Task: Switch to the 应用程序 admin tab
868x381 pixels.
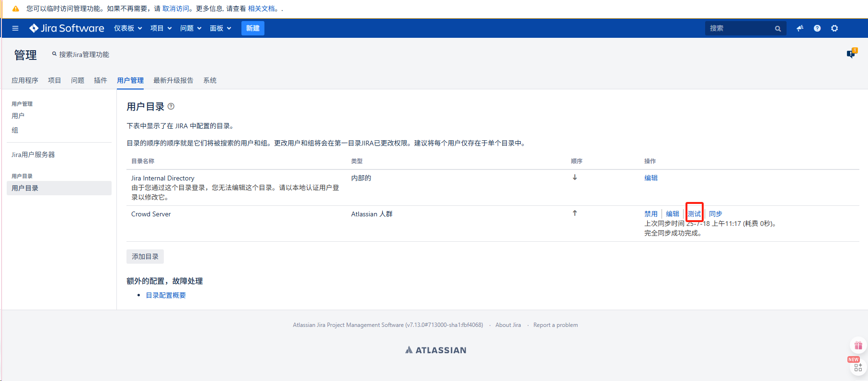Action: (25, 80)
